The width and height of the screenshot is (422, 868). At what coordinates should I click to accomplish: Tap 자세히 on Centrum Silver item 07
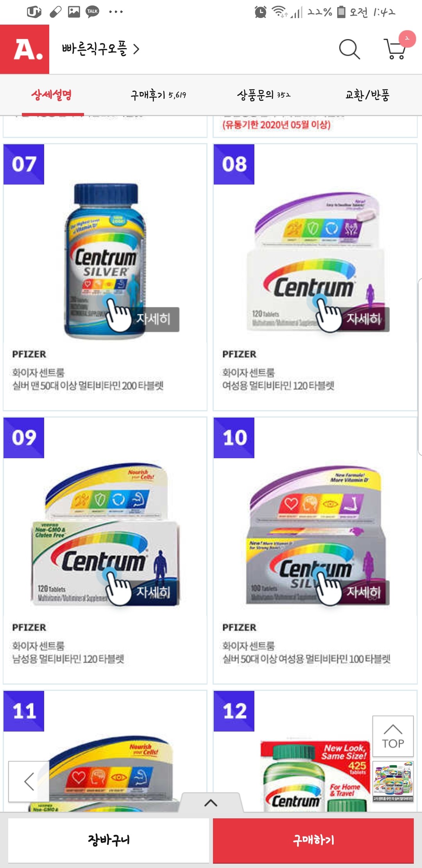click(x=153, y=319)
